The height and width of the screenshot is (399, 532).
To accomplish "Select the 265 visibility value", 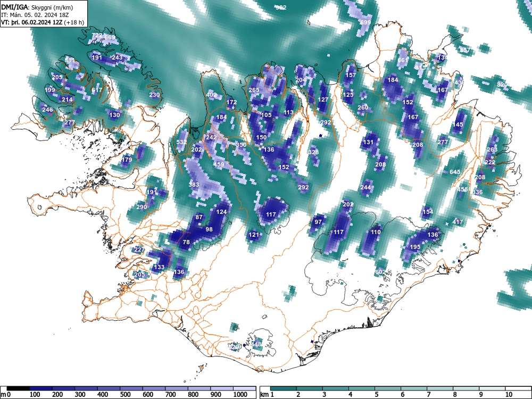I will click(254, 90).
